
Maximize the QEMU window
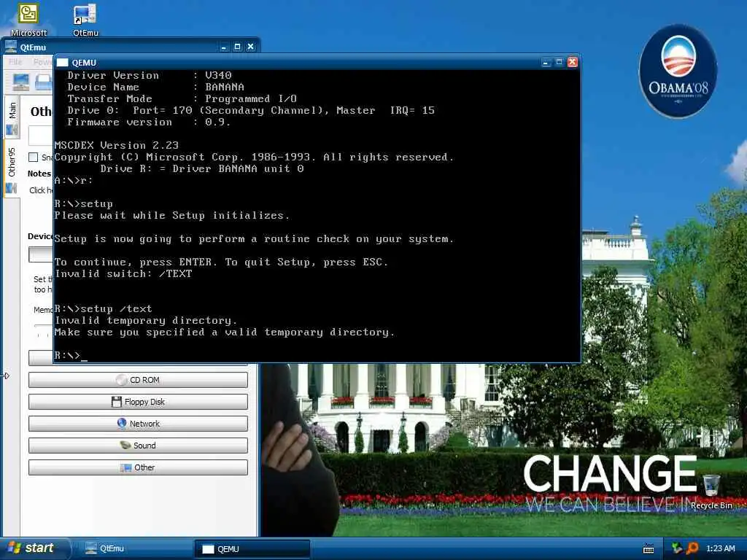click(560, 63)
